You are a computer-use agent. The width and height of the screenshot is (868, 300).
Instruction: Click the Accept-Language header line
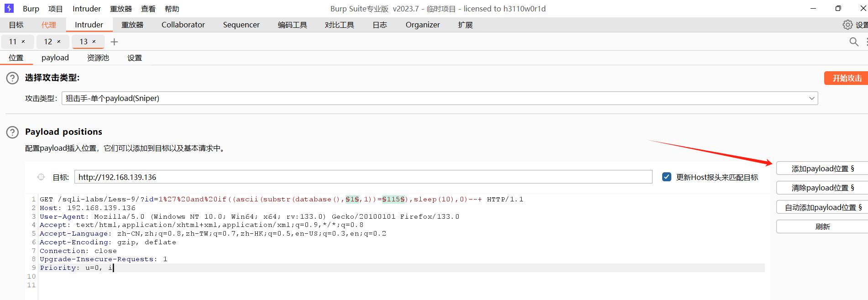[x=213, y=233]
